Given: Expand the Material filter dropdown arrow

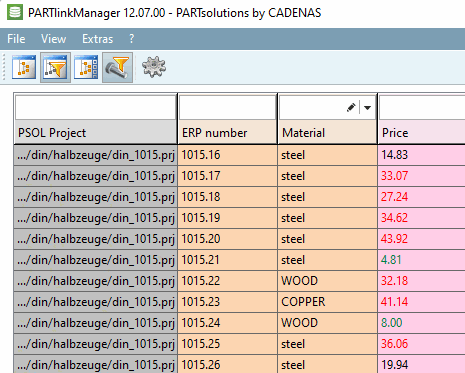Looking at the screenshot, I should click(367, 108).
